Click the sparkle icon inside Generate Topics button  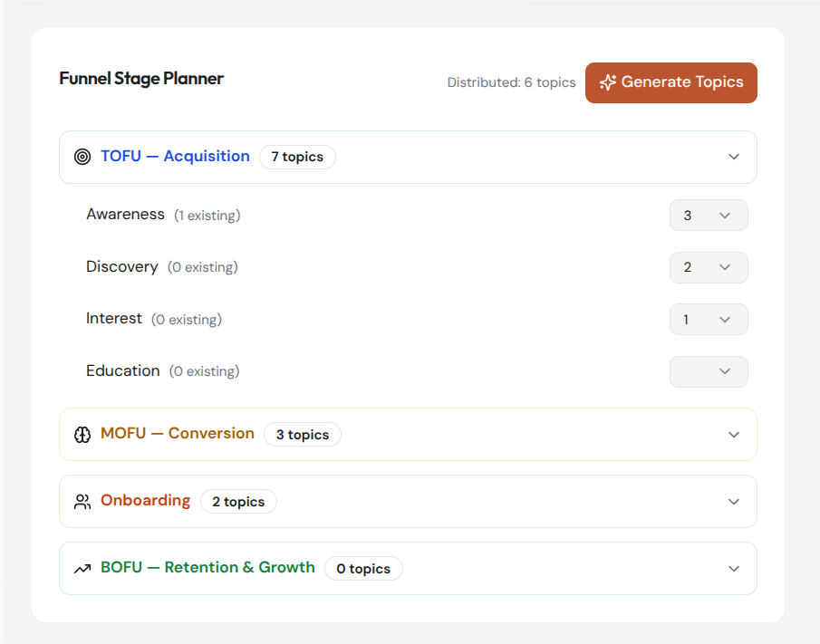click(608, 82)
